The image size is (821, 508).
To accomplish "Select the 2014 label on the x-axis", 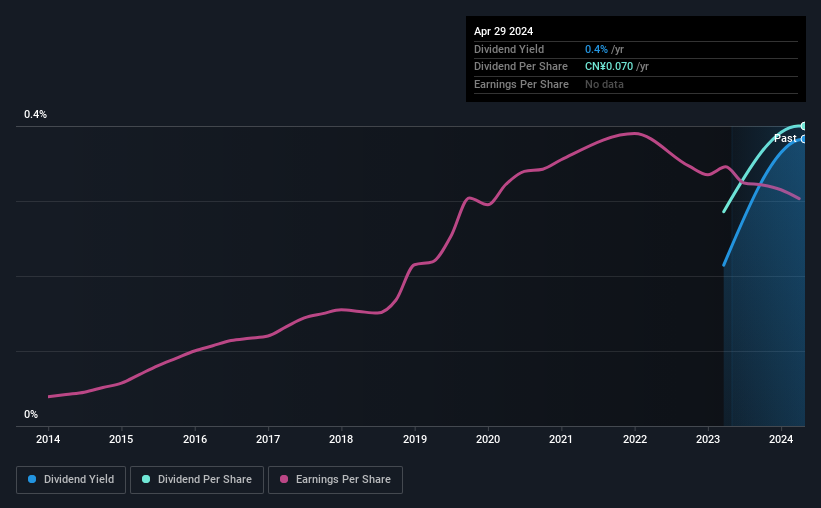I will click(x=48, y=439).
